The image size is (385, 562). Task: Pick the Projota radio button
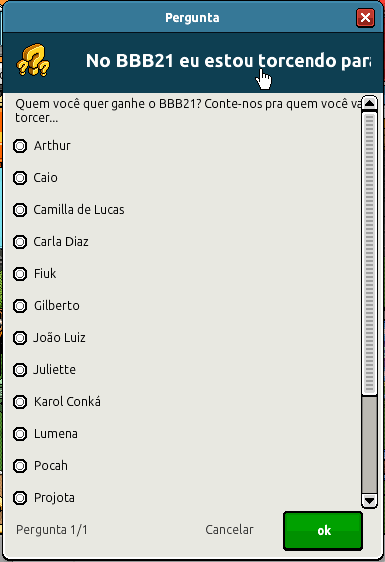pos(20,497)
